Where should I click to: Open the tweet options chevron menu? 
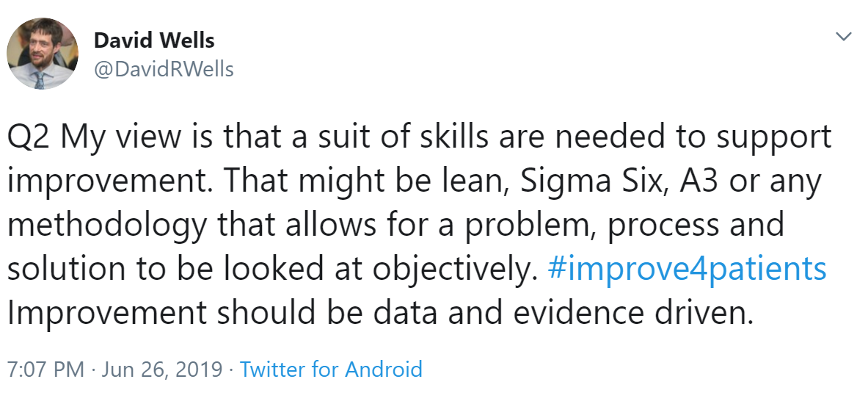[843, 37]
